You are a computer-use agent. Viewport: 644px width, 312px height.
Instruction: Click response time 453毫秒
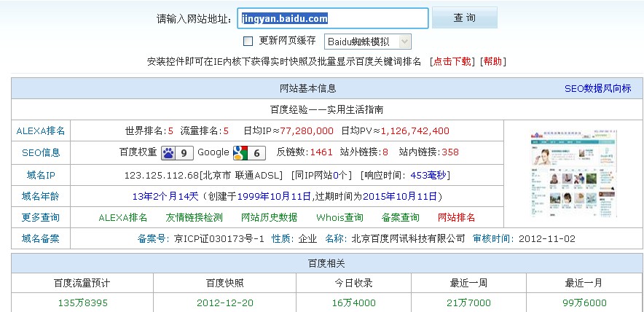(428, 176)
